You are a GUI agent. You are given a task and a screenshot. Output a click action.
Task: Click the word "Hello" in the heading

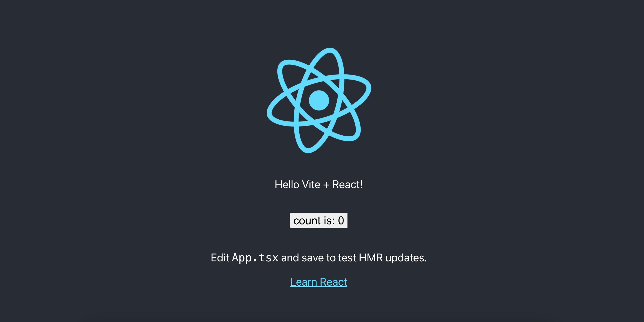287,185
